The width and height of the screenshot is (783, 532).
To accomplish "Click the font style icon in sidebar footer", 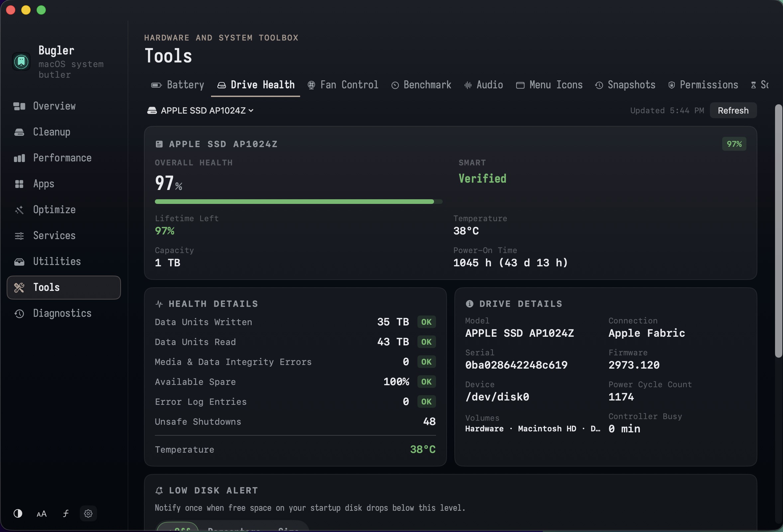I will click(x=66, y=513).
